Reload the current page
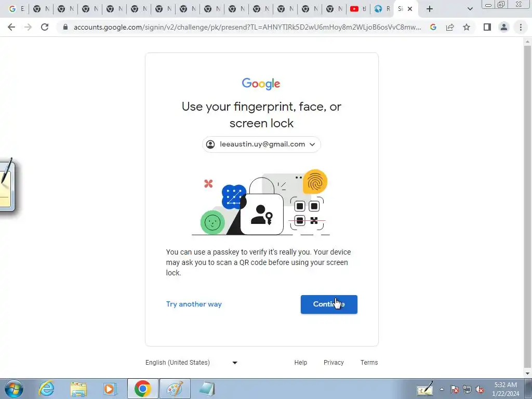532x399 pixels. pyautogui.click(x=45, y=27)
